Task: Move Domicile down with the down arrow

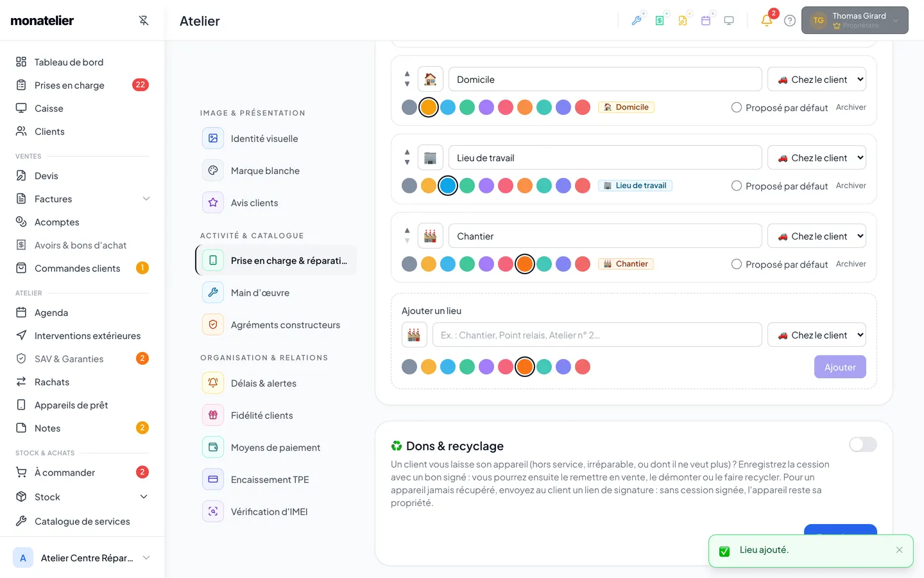Action: (407, 84)
